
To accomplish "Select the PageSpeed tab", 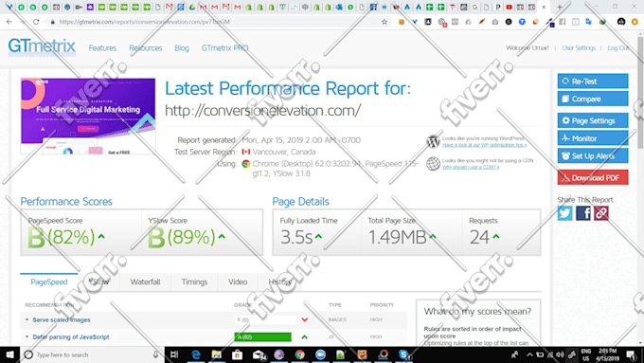I will [49, 282].
